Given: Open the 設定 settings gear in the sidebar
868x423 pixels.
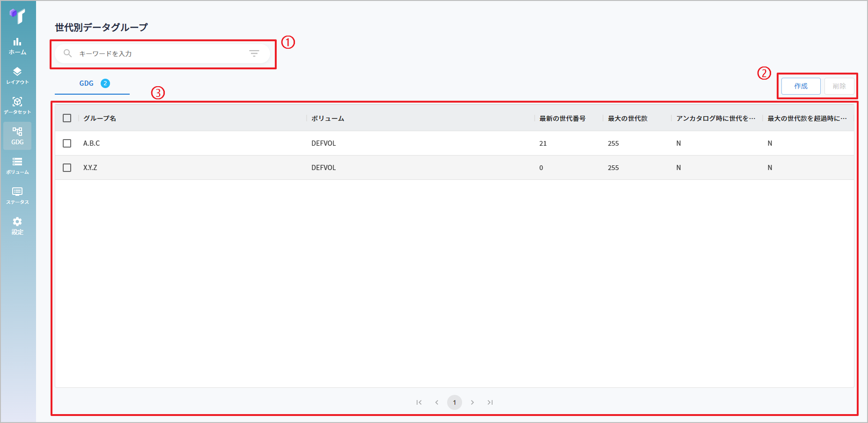Looking at the screenshot, I should point(17,226).
